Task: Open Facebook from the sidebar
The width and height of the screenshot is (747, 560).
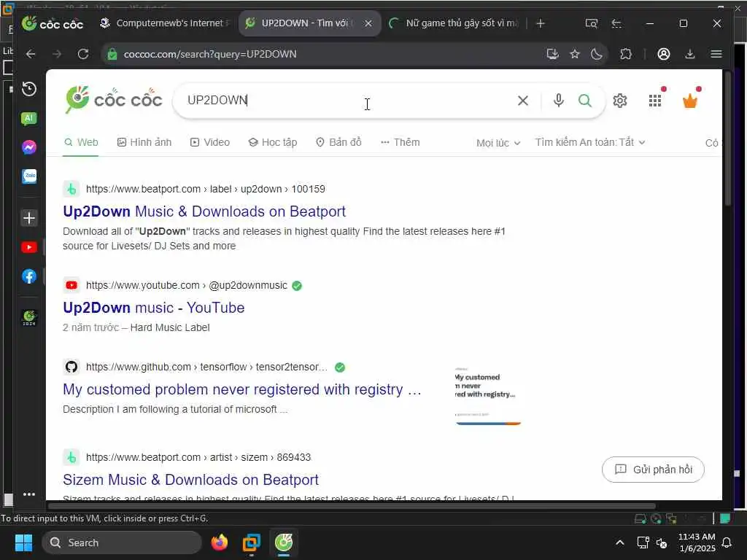Action: click(x=29, y=276)
